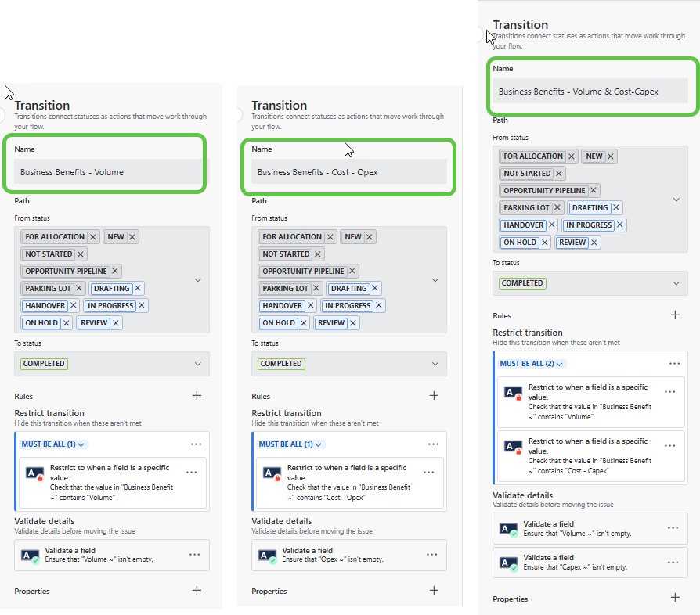The height and width of the screenshot is (615, 700).
Task: Open MUST BE ALL group options in Cost - Opex transition
Action: click(434, 444)
